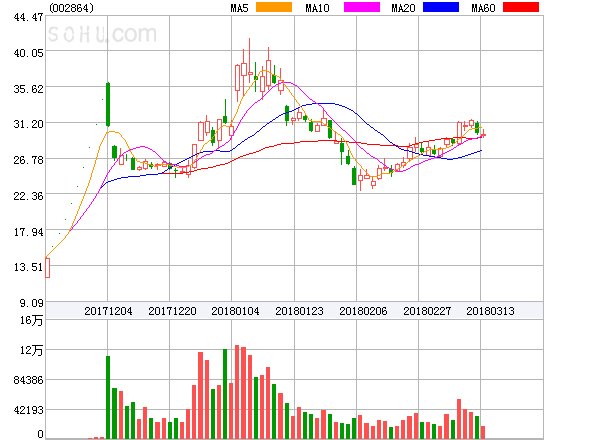Viewport: 600px width, 440px height.
Task: Click the 12万 volume axis label
Action: [31, 350]
